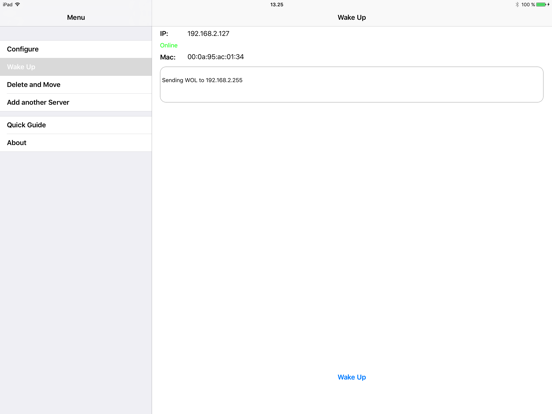Click the WOL log text box
The image size is (552, 414).
pos(352,84)
